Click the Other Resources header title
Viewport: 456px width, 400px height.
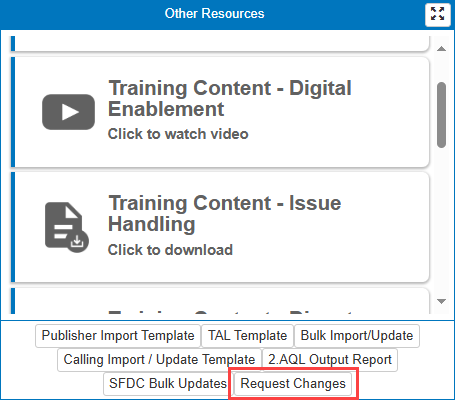(214, 14)
